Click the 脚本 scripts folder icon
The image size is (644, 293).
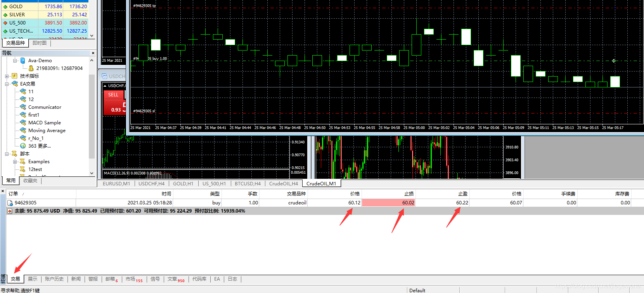pos(15,154)
